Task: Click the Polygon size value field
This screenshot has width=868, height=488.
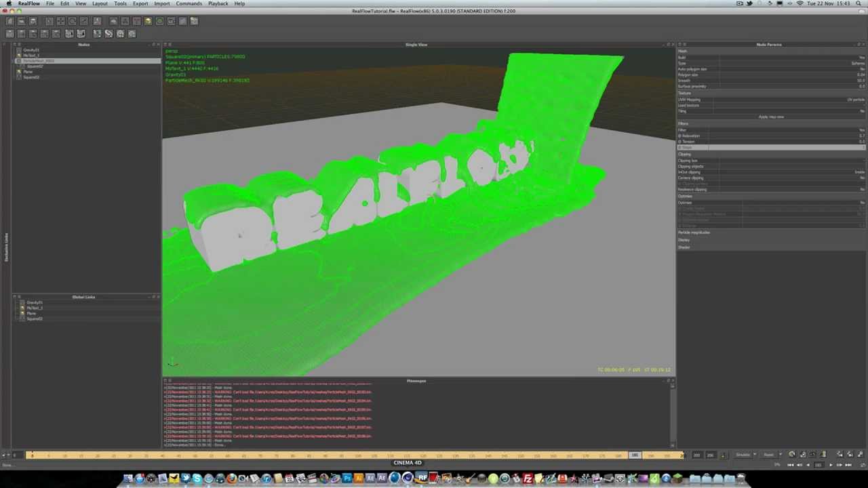Action: [792, 75]
